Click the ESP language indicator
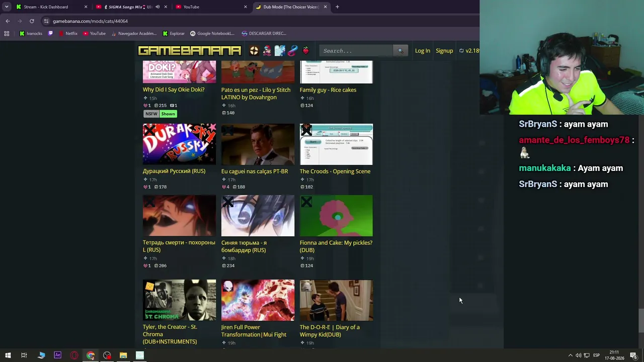This screenshot has width=644, height=362. click(x=596, y=355)
